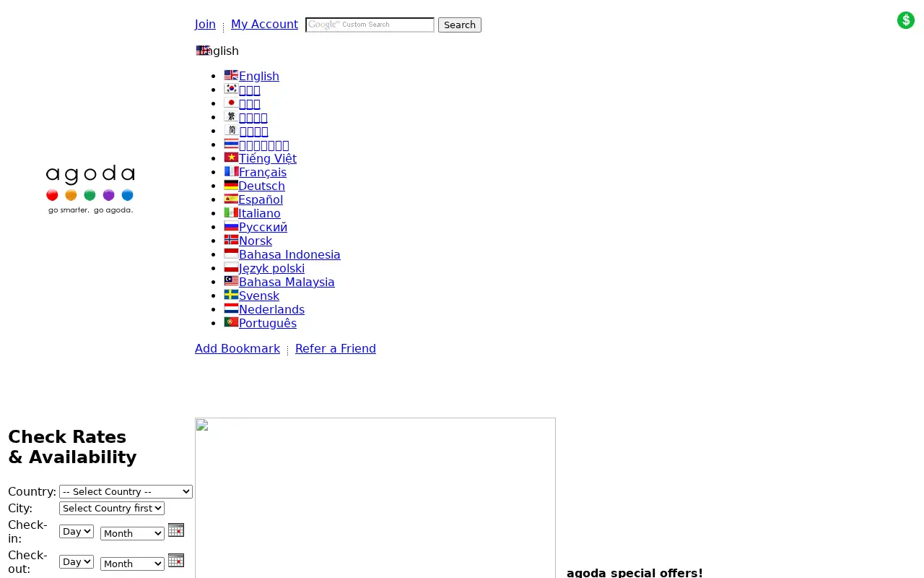The width and height of the screenshot is (924, 578).
Task: Click the Search button
Action: pyautogui.click(x=460, y=25)
